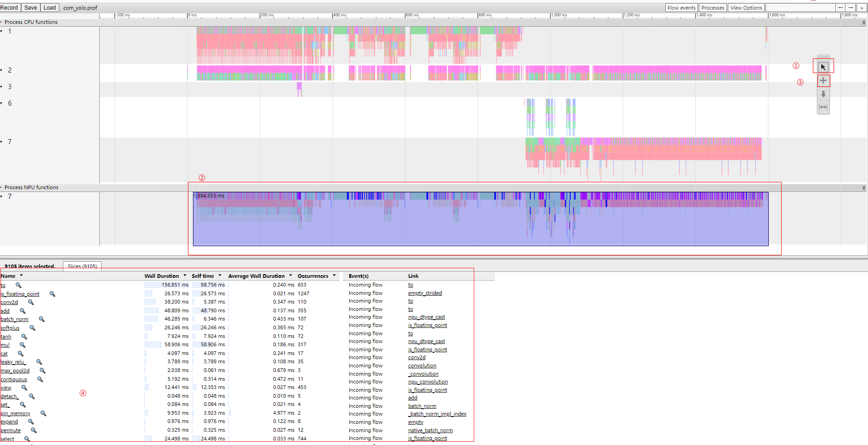
Task: Follow the _batch_norm_impl_index link
Action: (437, 414)
